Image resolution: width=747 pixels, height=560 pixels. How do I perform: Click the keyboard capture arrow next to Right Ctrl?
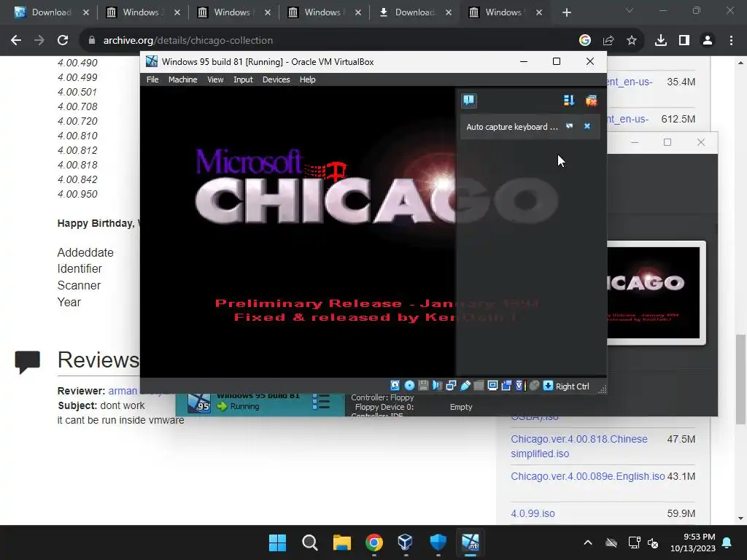click(x=549, y=386)
